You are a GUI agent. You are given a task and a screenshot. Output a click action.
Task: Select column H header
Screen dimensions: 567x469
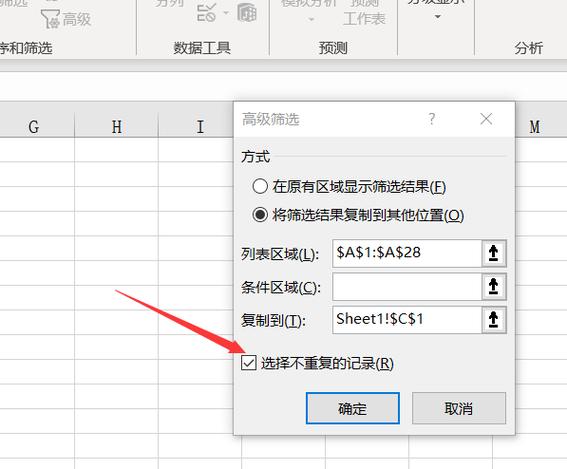(116, 127)
